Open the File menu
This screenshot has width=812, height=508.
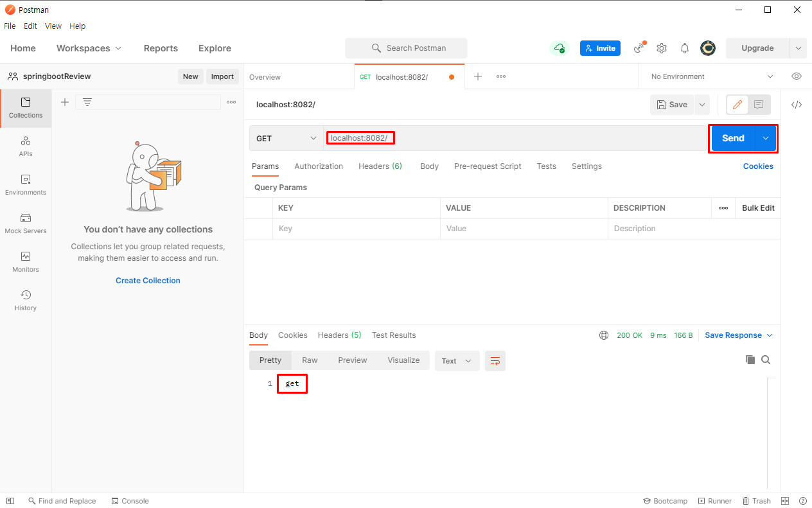pos(10,26)
